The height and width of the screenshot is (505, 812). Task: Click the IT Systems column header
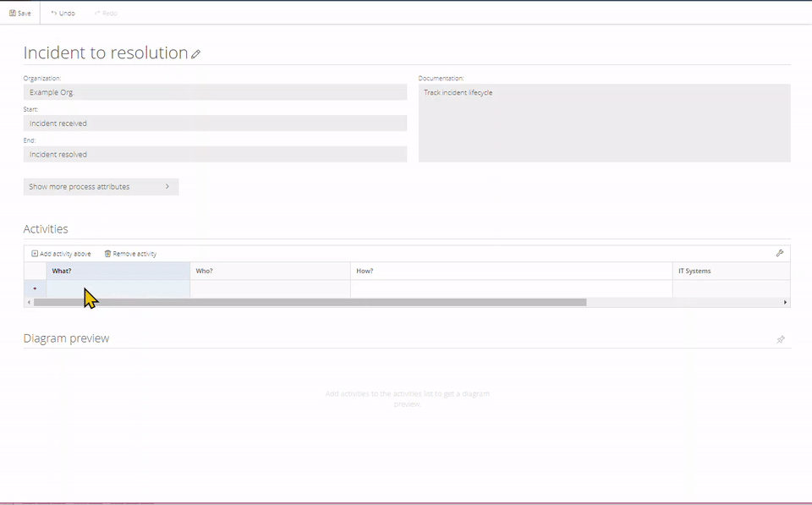[x=731, y=271]
